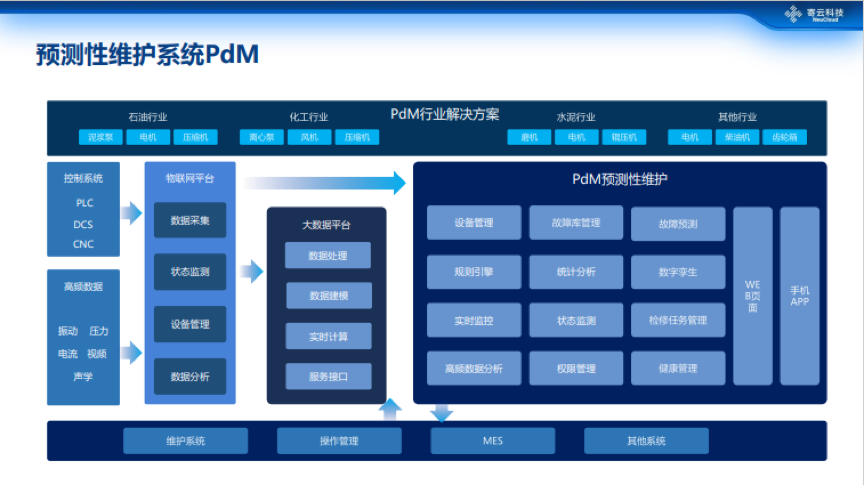Select 数据建模 in 大数据平台
Screen dimensions: 864x485
(x=328, y=295)
